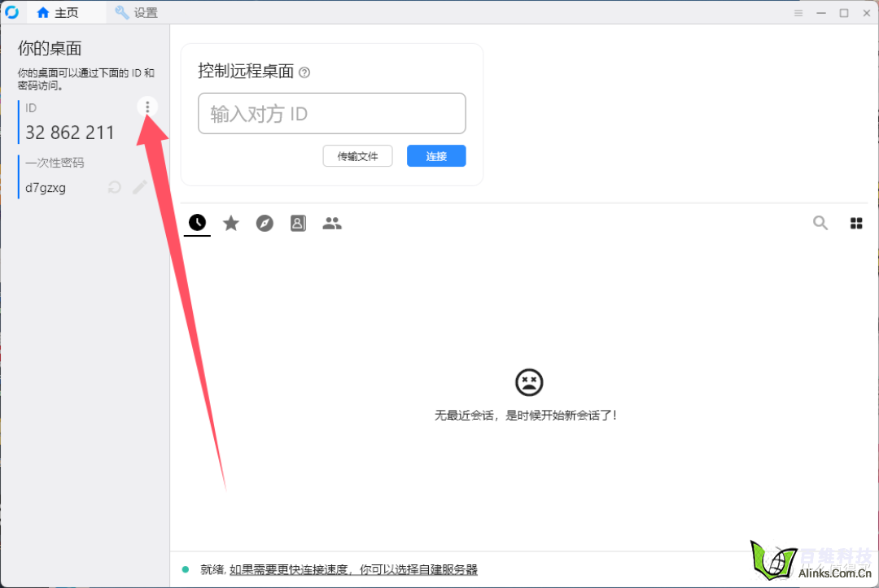Screen dimensions: 879x588
Task: Edit the one-time password with pencil icon
Action: click(x=139, y=187)
